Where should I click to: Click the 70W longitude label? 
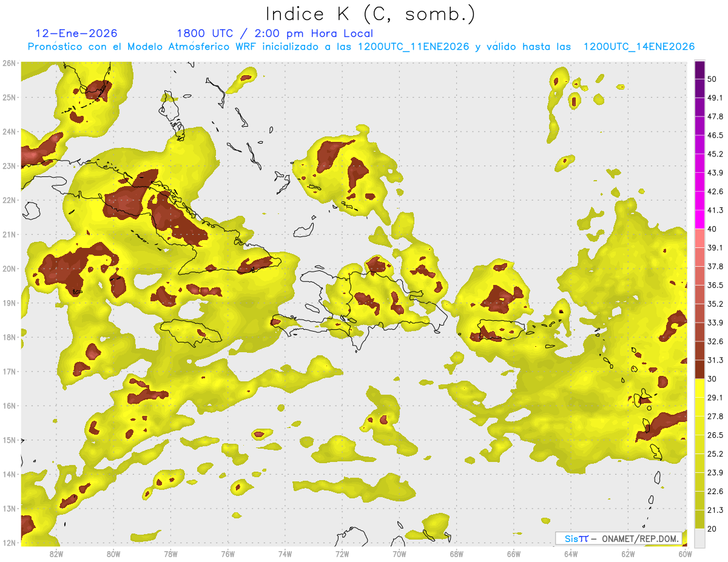399,554
